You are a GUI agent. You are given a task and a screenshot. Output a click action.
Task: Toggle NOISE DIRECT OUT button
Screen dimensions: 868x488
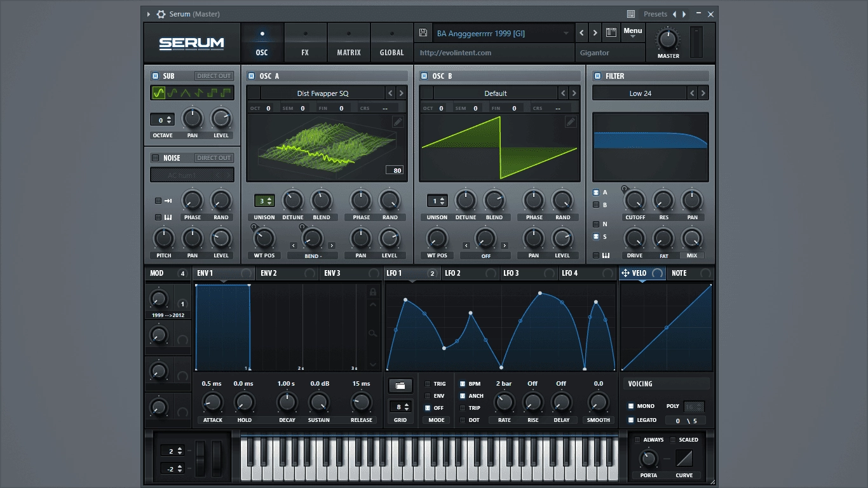pos(214,158)
